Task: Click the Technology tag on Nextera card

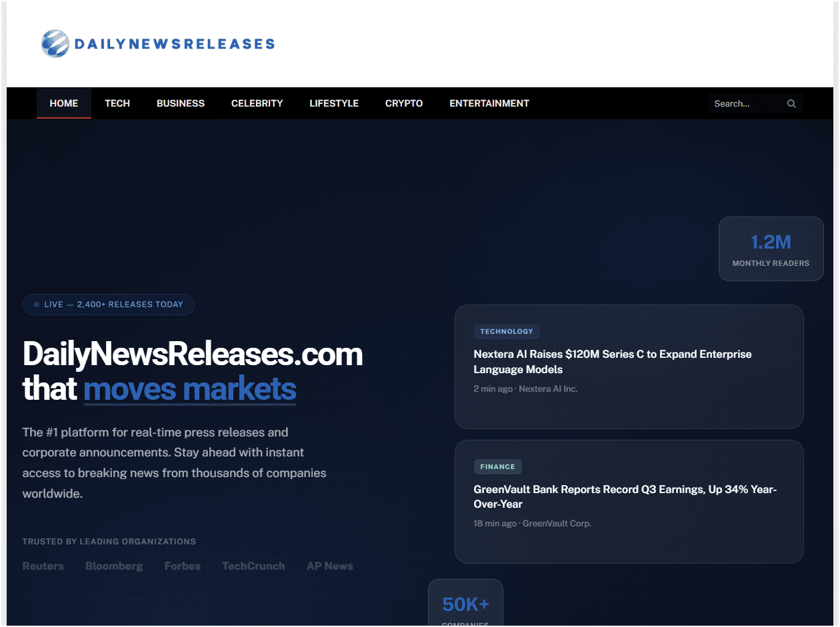Action: click(507, 331)
